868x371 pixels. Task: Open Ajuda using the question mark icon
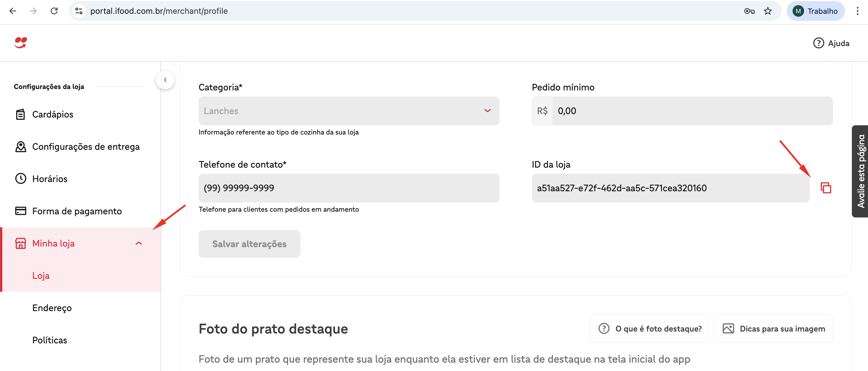coord(819,43)
